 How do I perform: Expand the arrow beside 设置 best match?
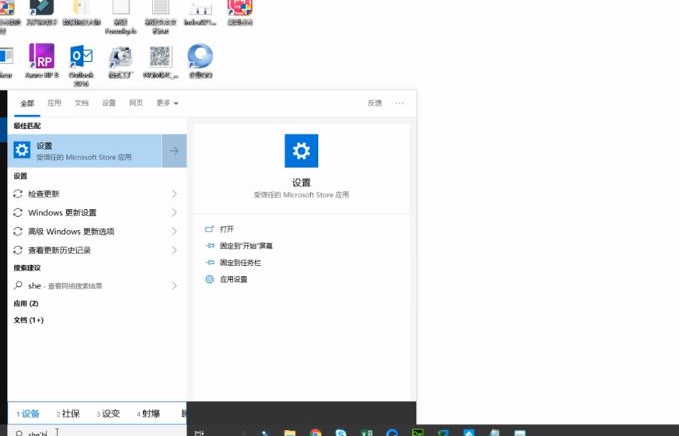point(174,151)
